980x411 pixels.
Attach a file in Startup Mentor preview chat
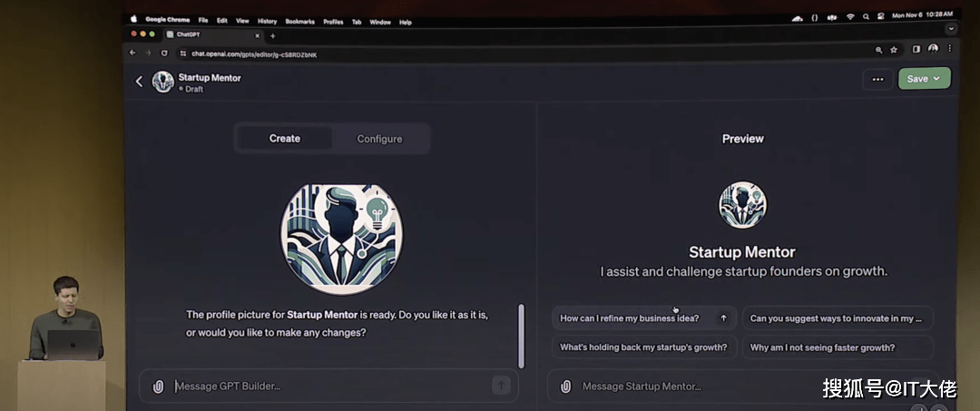tap(565, 387)
